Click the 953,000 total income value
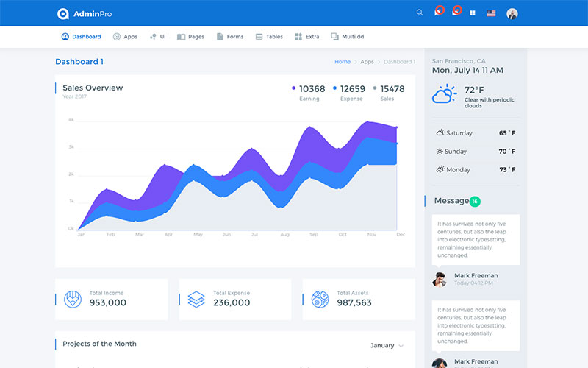This screenshot has height=368, width=588. 107,302
